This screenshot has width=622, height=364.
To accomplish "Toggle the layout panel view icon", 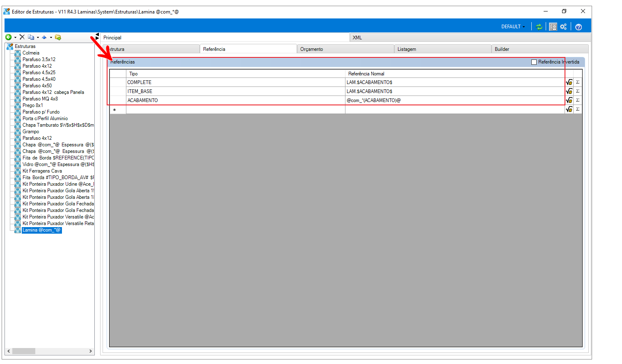I will (x=553, y=27).
